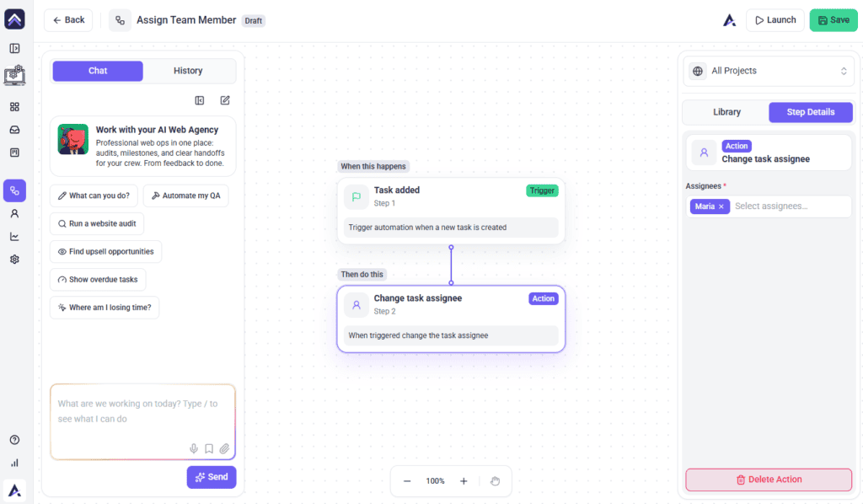Zoom in with the plus icon
This screenshot has width=863, height=504.
click(x=464, y=481)
